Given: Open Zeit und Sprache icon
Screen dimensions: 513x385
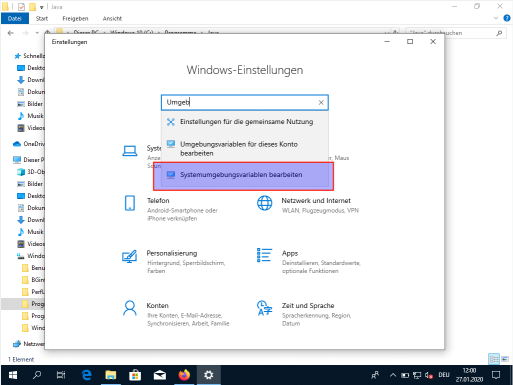Looking at the screenshot, I should 264,308.
